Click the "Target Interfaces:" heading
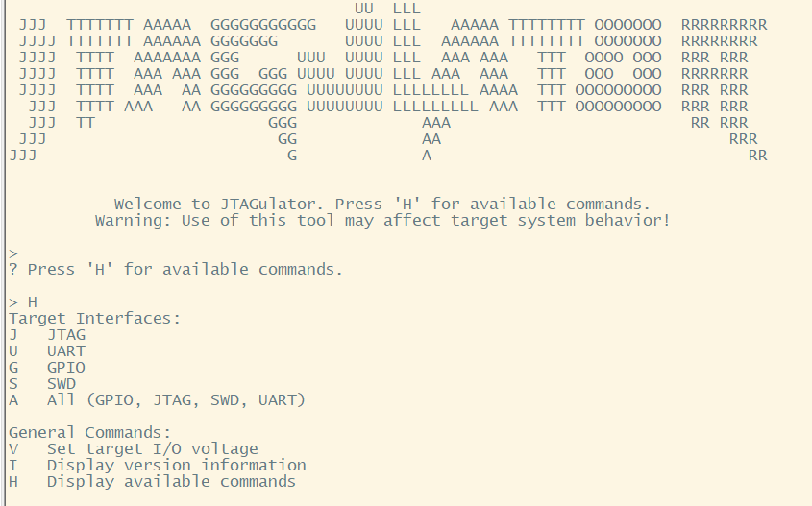Viewport: 812px width, 506px height. click(x=94, y=319)
